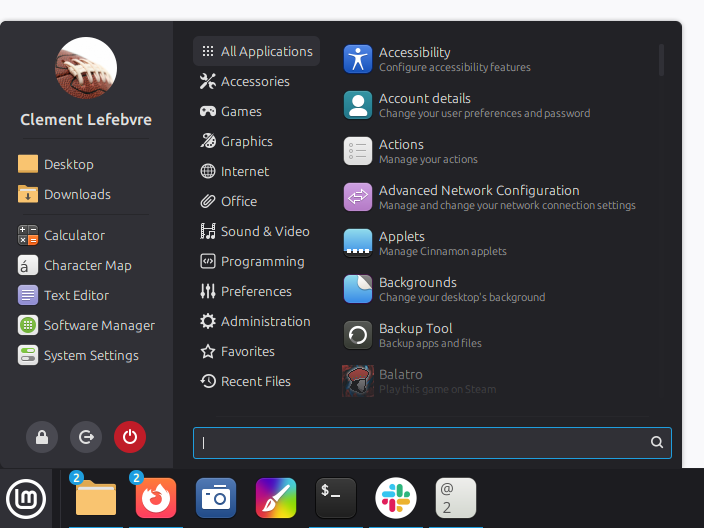Viewport: 704px width, 528px height.
Task: Click the lock screen icon
Action: click(42, 437)
